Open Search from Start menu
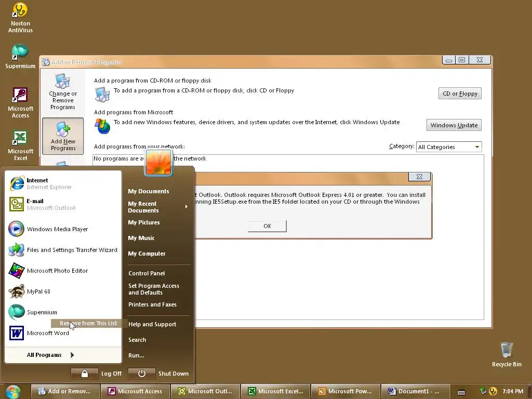The height and width of the screenshot is (399, 532). 137,340
